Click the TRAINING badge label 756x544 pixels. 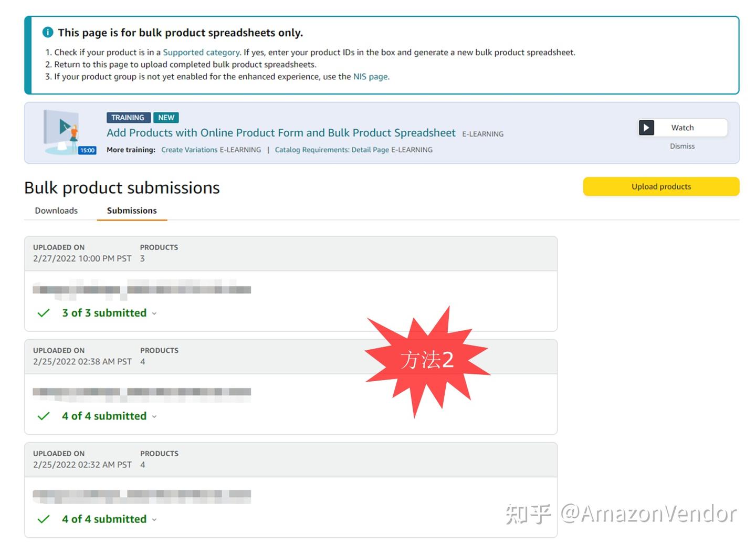point(128,118)
